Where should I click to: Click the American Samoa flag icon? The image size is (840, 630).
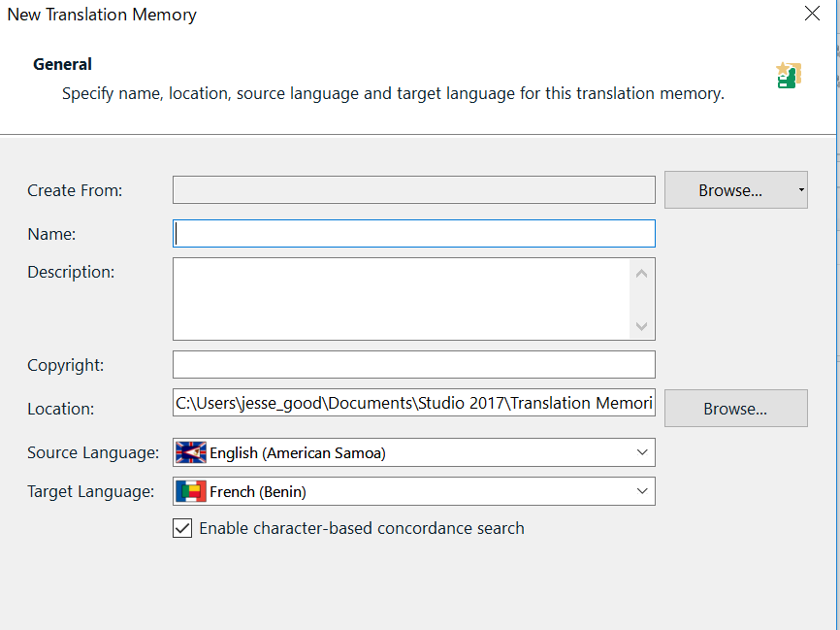pyautogui.click(x=191, y=452)
